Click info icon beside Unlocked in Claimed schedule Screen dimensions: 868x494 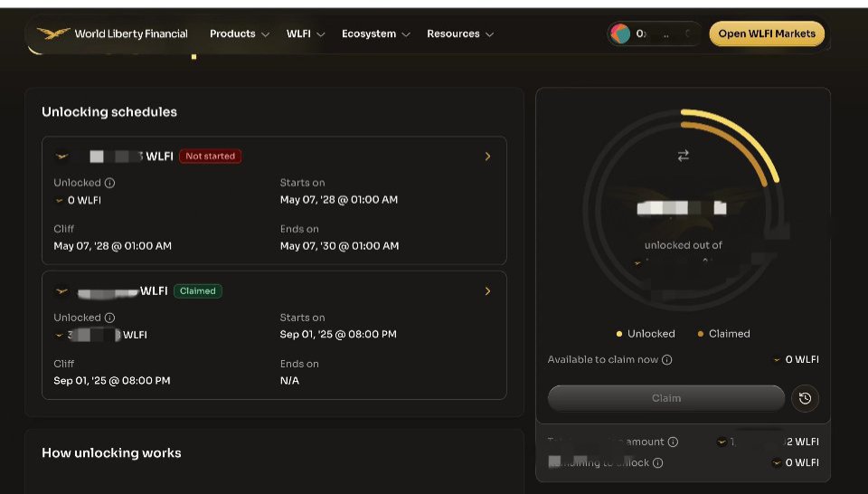coord(109,318)
